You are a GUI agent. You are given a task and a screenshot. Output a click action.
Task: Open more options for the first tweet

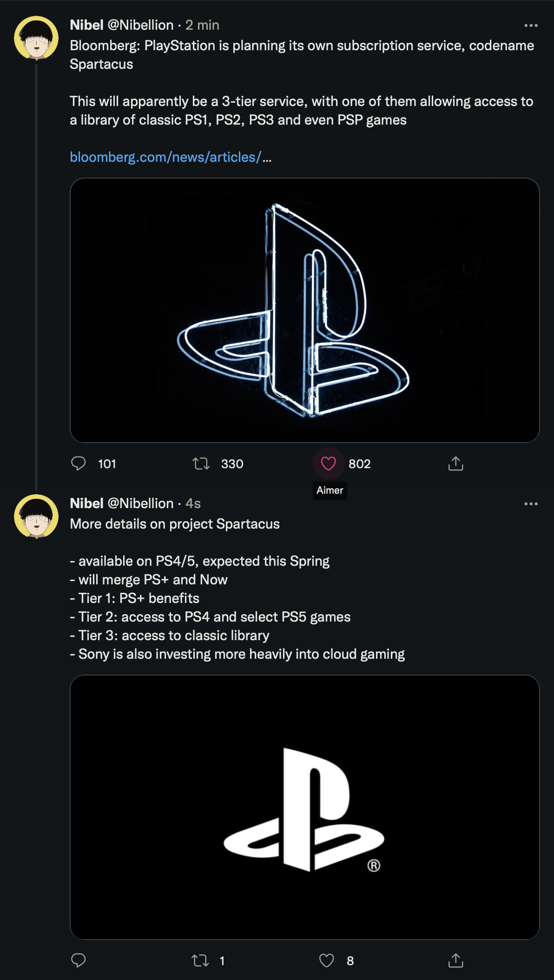(x=531, y=26)
